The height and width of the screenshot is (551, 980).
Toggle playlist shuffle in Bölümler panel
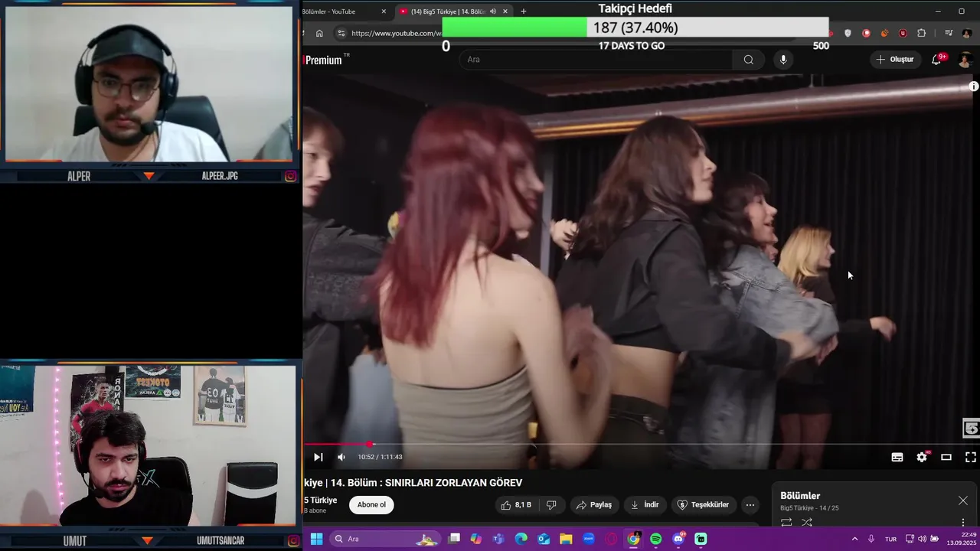807,523
